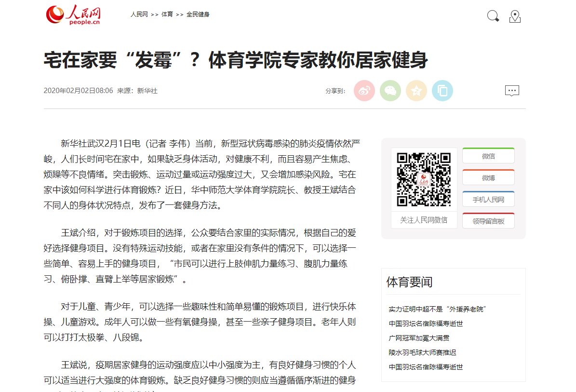Click the map location pin icon
Viewport: 576px width, 392px height.
click(515, 16)
